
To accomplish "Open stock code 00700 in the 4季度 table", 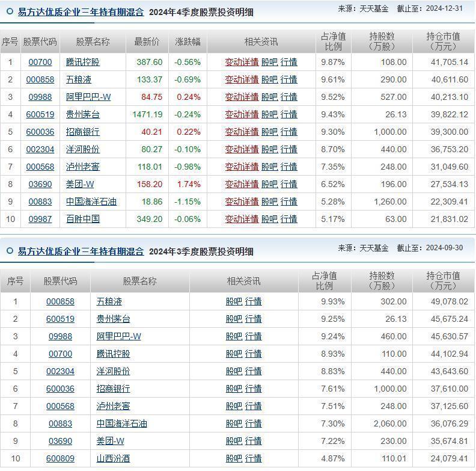I will pyautogui.click(x=40, y=62).
